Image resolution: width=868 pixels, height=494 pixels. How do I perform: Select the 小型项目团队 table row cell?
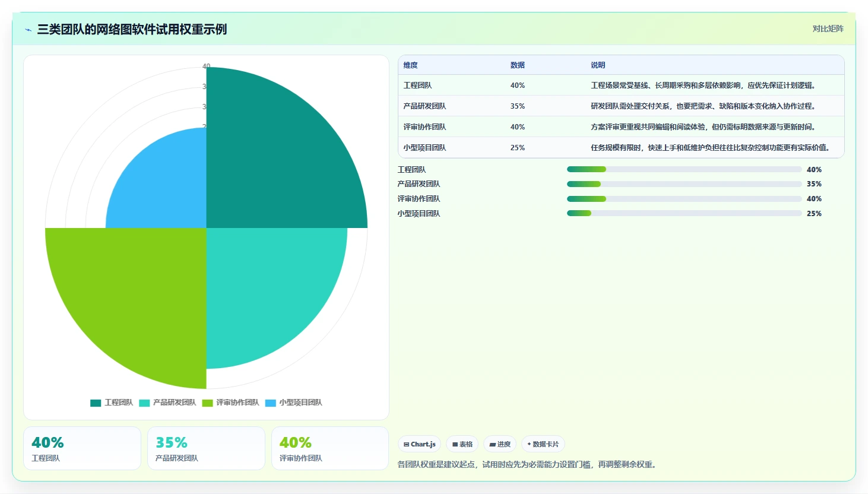(x=425, y=148)
